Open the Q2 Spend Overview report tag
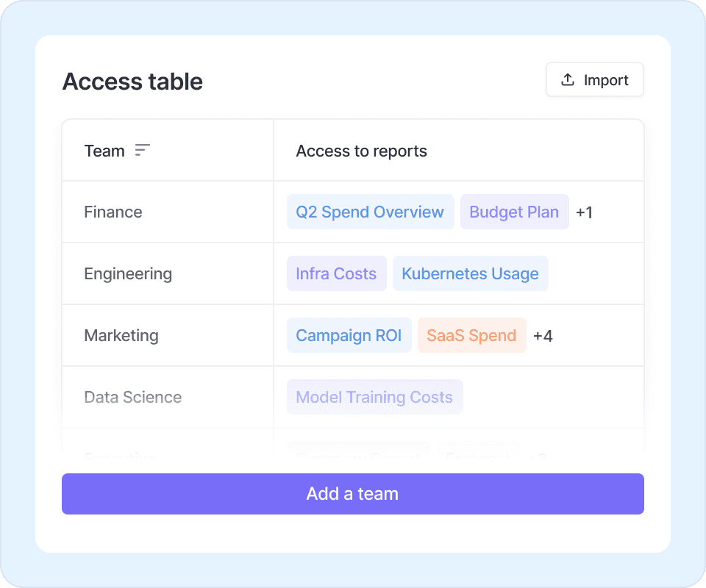The height and width of the screenshot is (588, 706). click(370, 212)
